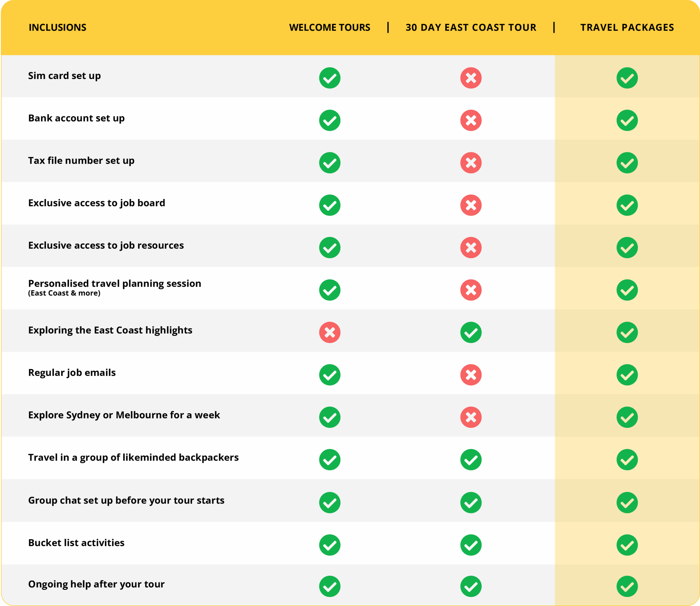This screenshot has width=700, height=606.
Task: Click Exclusive access to job board text
Action: point(97,203)
